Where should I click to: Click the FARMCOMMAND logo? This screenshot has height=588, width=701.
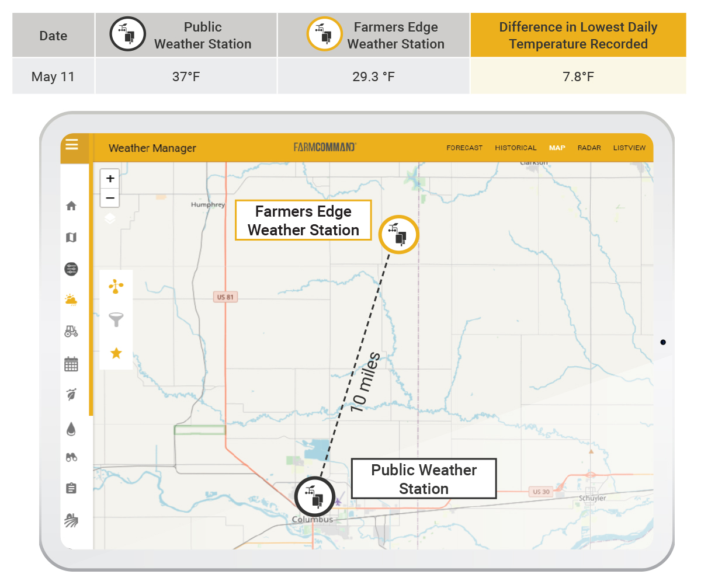coord(325,147)
